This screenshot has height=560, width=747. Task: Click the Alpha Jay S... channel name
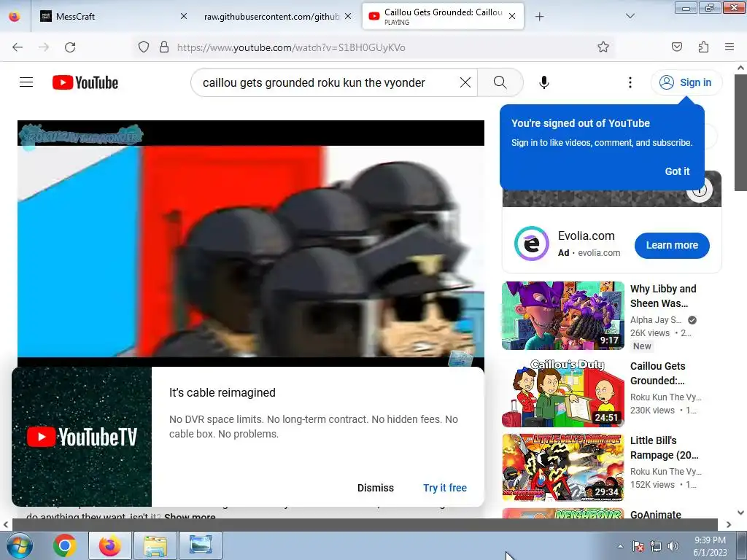(x=656, y=320)
